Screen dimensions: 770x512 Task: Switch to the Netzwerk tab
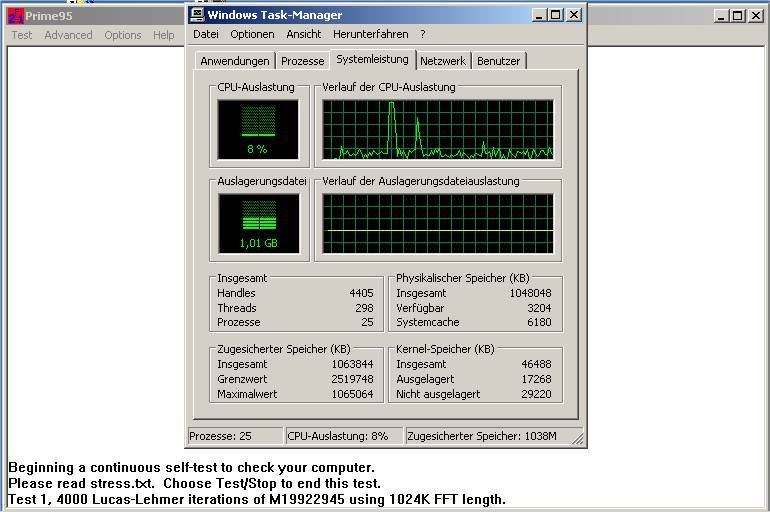point(442,61)
